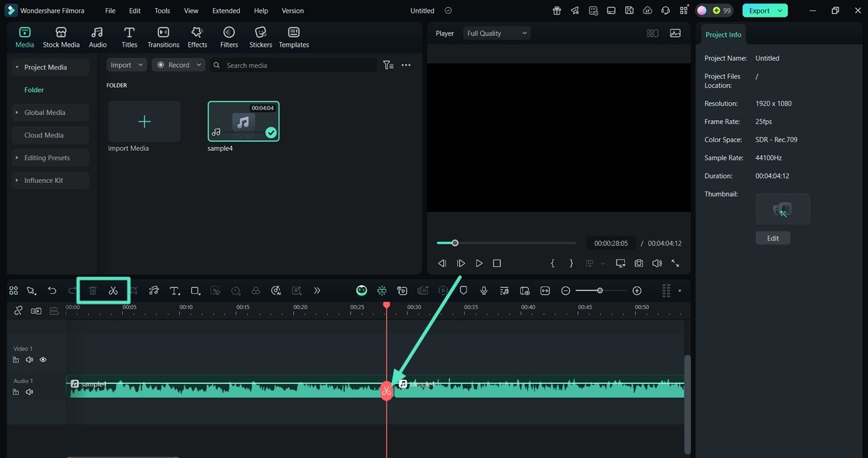Viewport: 868px width, 458px height.
Task: Select the text T tool in timeline toolbar
Action: (x=174, y=290)
